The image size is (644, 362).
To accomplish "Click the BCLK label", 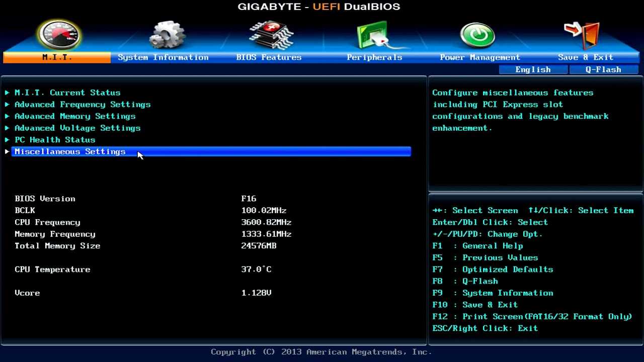I will click(25, 211).
